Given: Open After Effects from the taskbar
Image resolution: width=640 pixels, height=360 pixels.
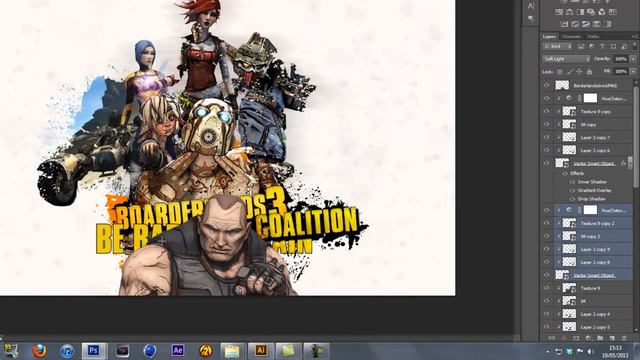Looking at the screenshot, I should 178,351.
